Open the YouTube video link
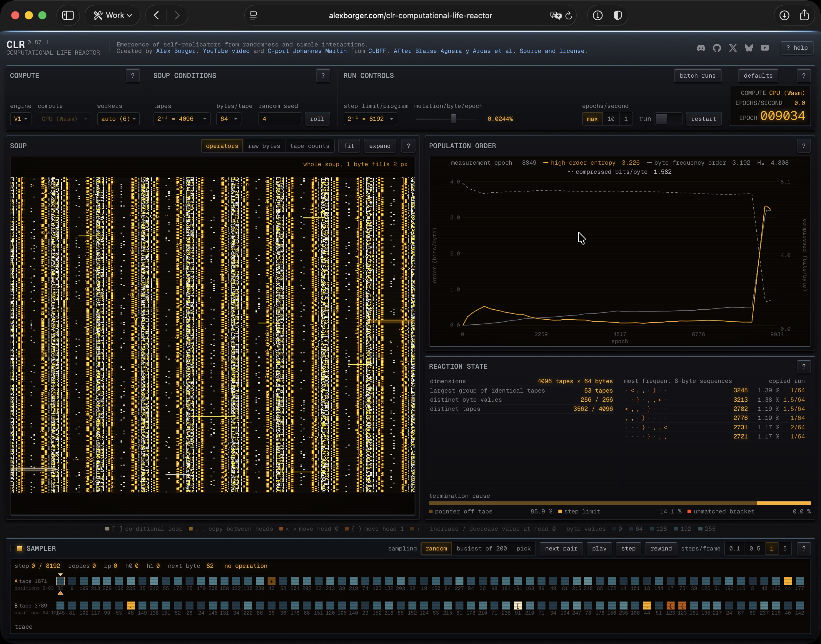The height and width of the screenshot is (644, 821). click(x=226, y=51)
